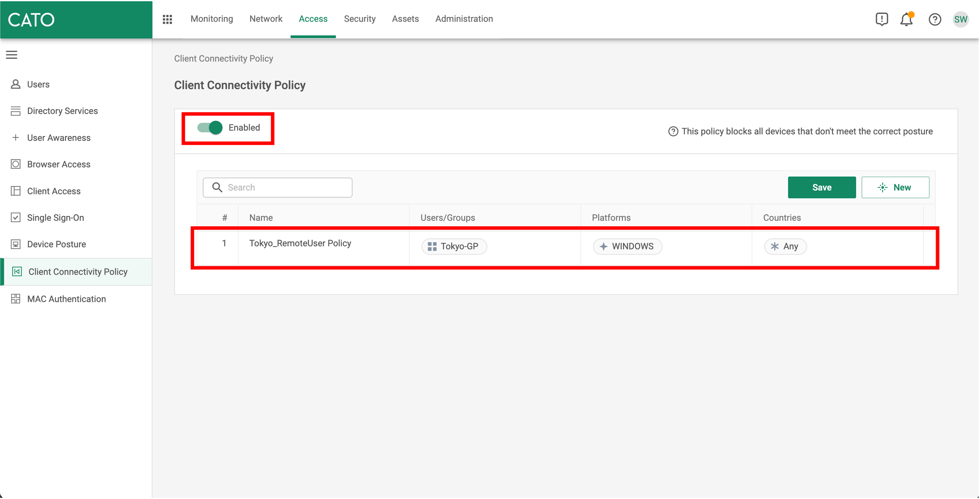The width and height of the screenshot is (980, 499).
Task: Click the Directory Services sidebar icon
Action: [x=16, y=111]
